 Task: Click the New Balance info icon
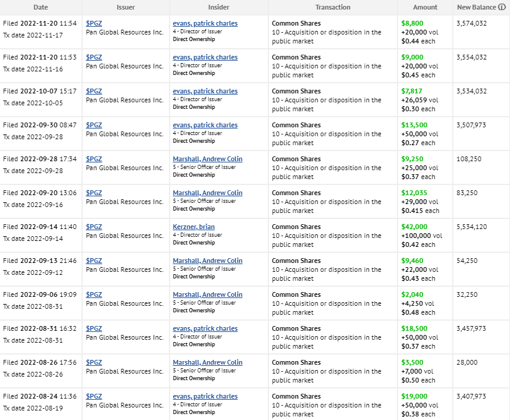[502, 7]
